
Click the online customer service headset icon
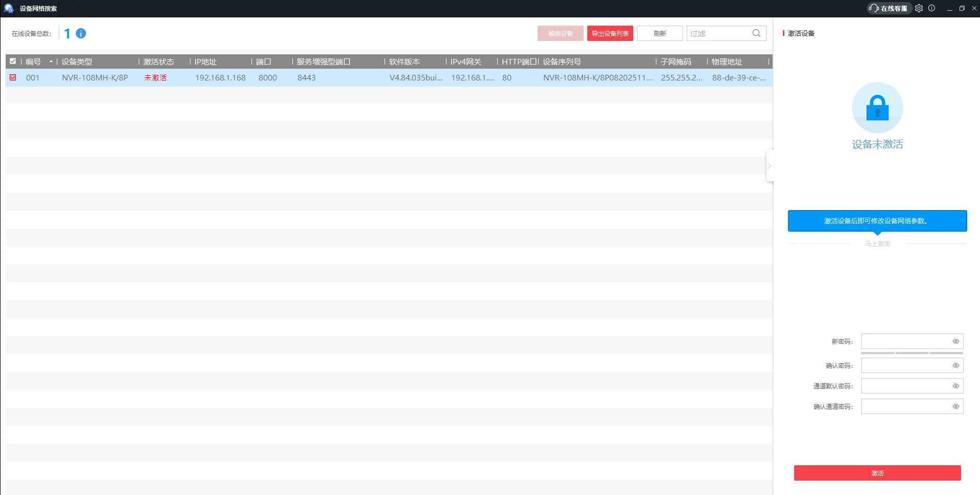(x=874, y=8)
